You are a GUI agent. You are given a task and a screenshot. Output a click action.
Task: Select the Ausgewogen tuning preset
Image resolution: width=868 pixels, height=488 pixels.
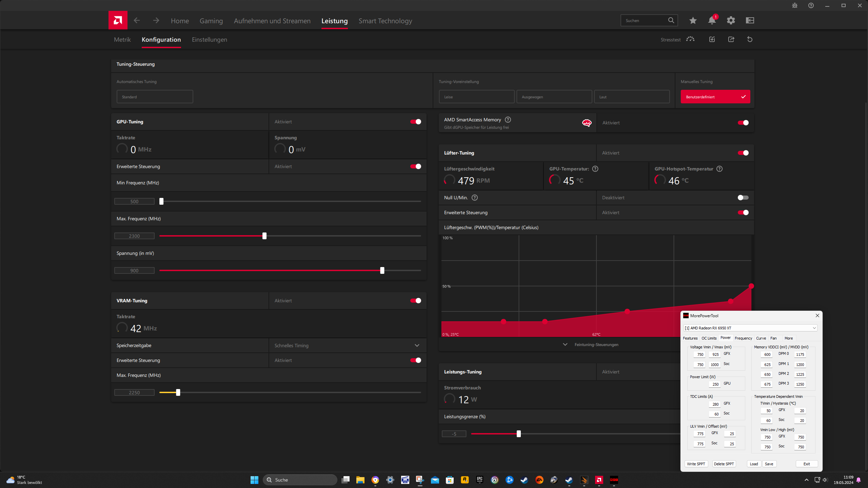click(554, 97)
